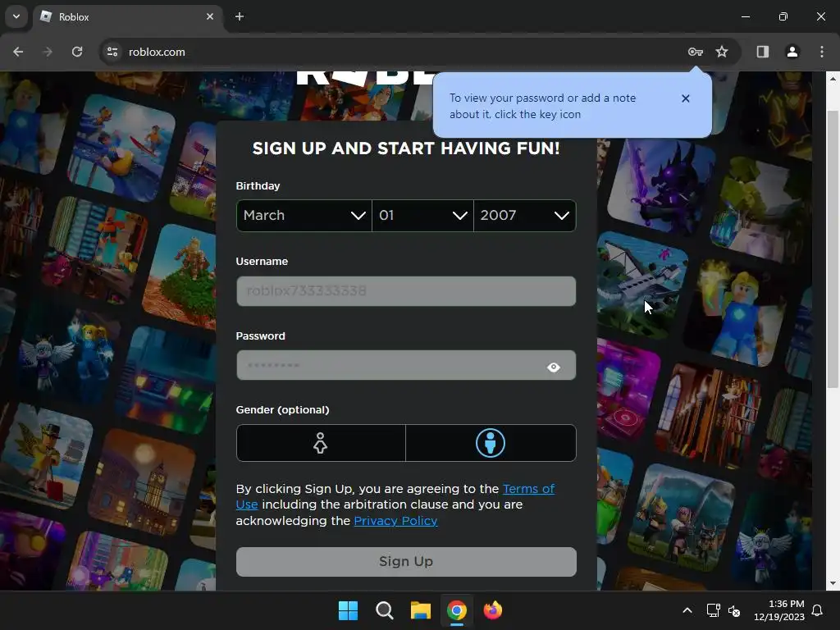Click the page vertical scrollbar thumb

[x=833, y=249]
